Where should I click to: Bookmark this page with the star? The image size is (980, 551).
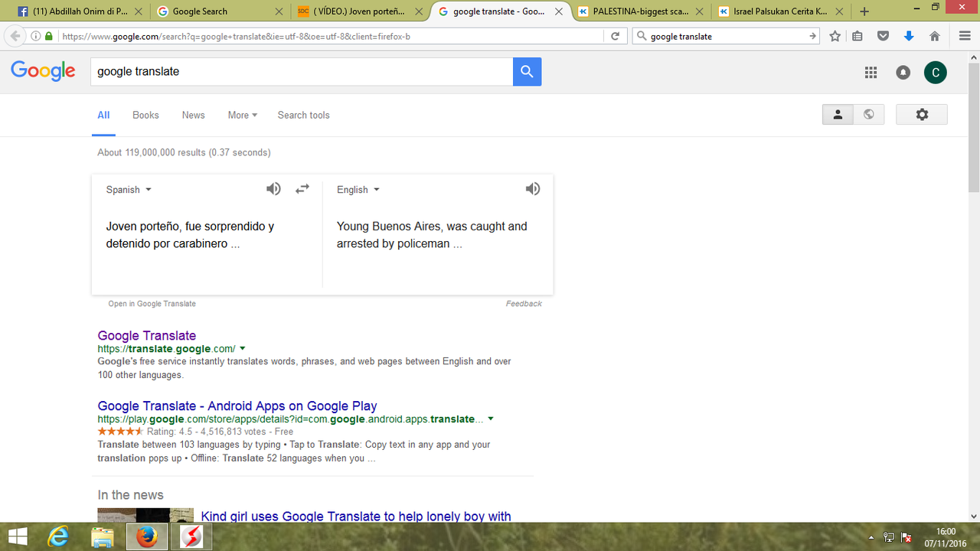click(x=835, y=36)
